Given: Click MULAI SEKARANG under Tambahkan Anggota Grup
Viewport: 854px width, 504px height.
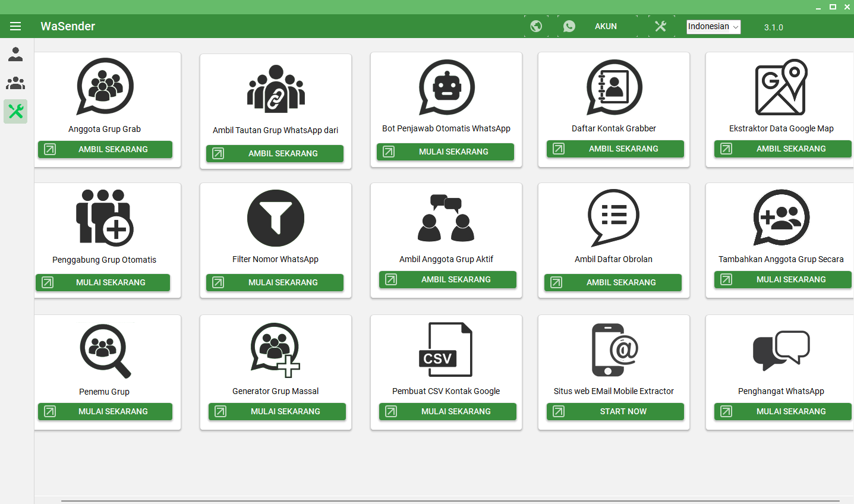Looking at the screenshot, I should click(x=783, y=279).
